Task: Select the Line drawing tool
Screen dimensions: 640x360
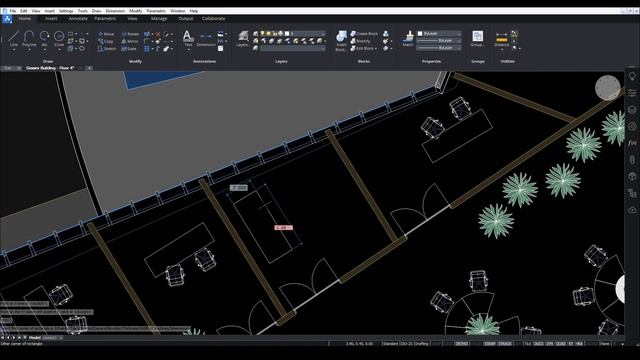Action: 14,39
